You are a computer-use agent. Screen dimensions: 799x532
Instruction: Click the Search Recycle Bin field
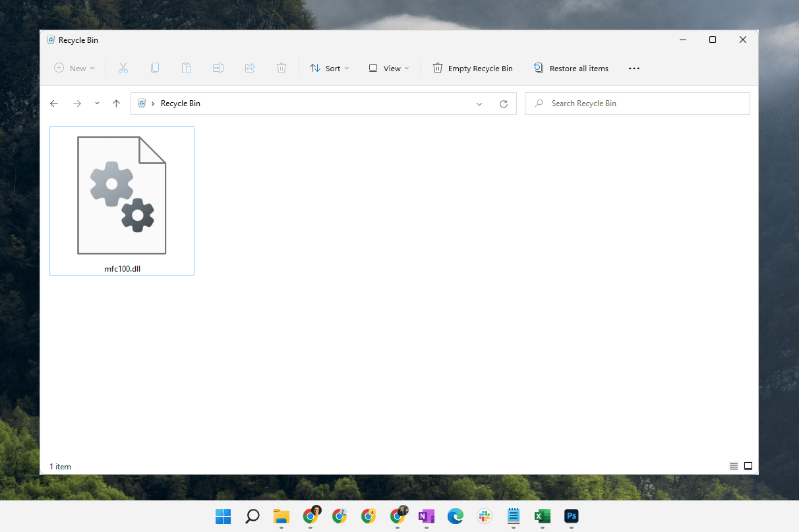(x=637, y=103)
